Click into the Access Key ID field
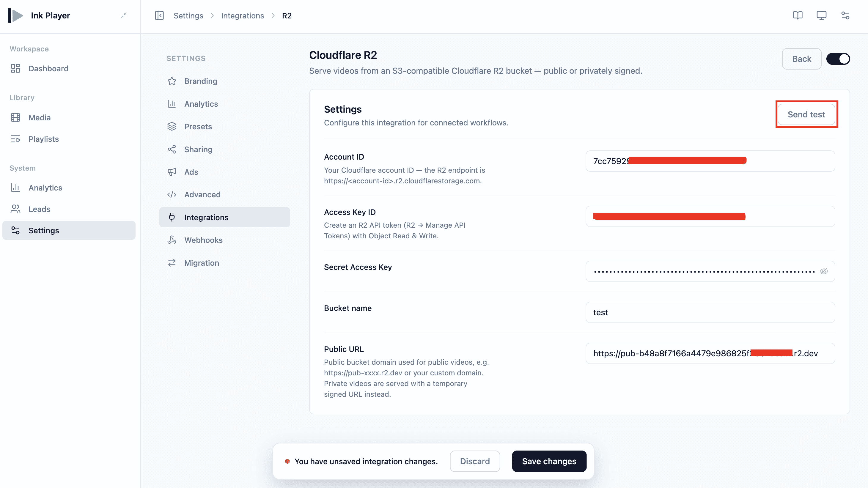This screenshot has width=868, height=488. (710, 216)
